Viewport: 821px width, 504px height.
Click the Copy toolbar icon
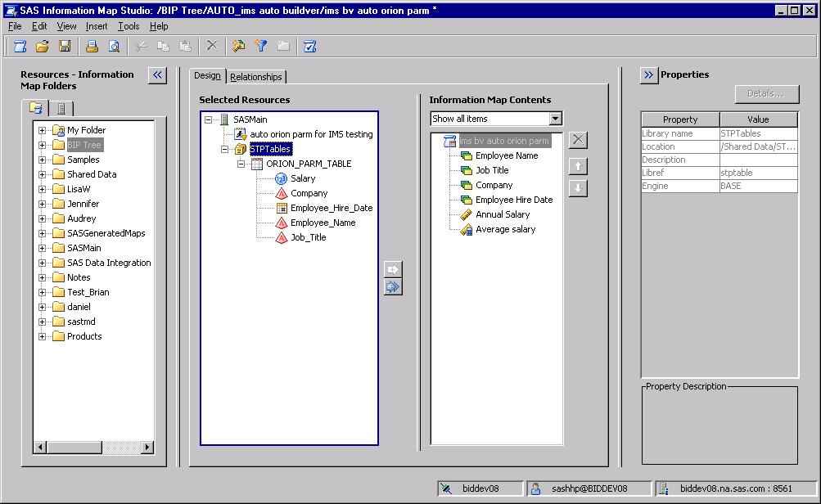(164, 47)
